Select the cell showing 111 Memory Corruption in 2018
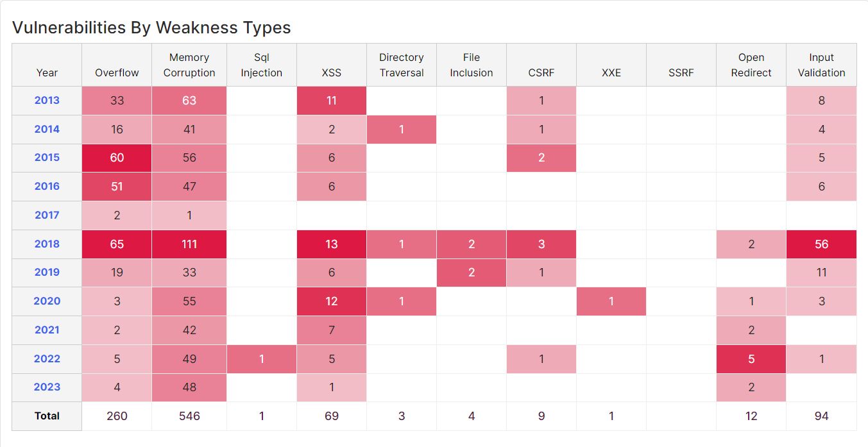 pyautogui.click(x=189, y=244)
